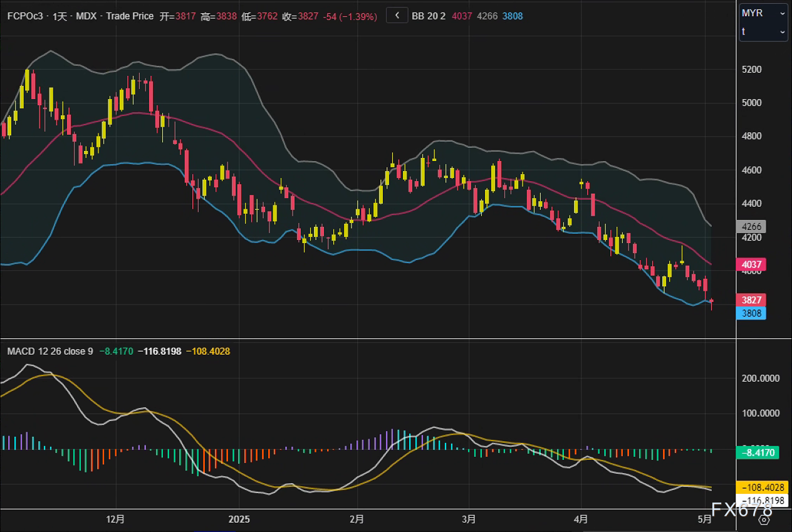Click the 4037 middle band price tag
792x532 pixels.
point(752,264)
